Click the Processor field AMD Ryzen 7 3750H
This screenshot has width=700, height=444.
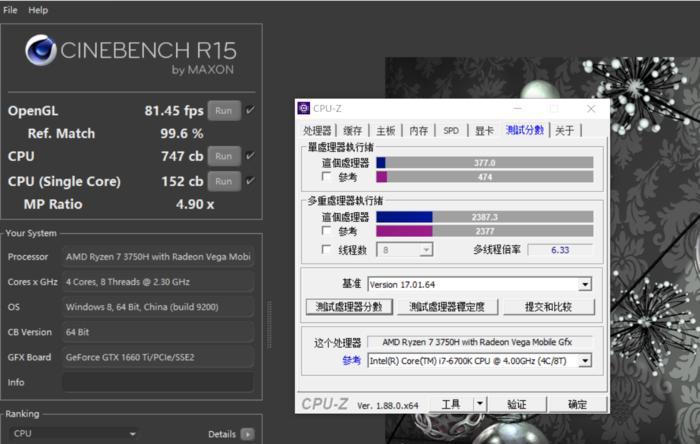[158, 257]
